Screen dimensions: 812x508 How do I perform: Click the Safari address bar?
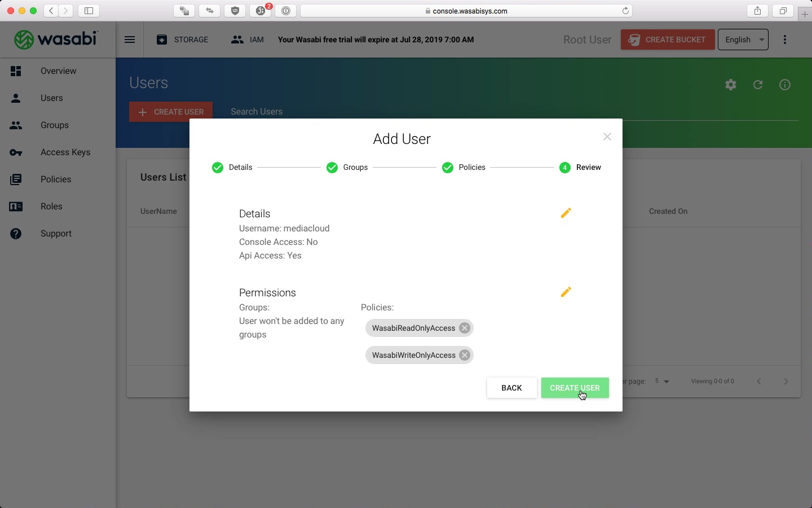coord(466,11)
